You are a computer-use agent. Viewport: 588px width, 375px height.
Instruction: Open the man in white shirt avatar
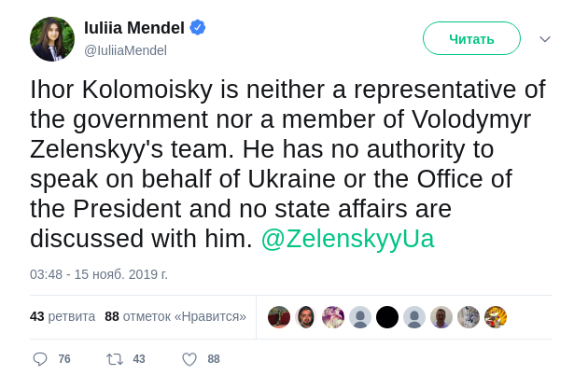[x=441, y=317]
